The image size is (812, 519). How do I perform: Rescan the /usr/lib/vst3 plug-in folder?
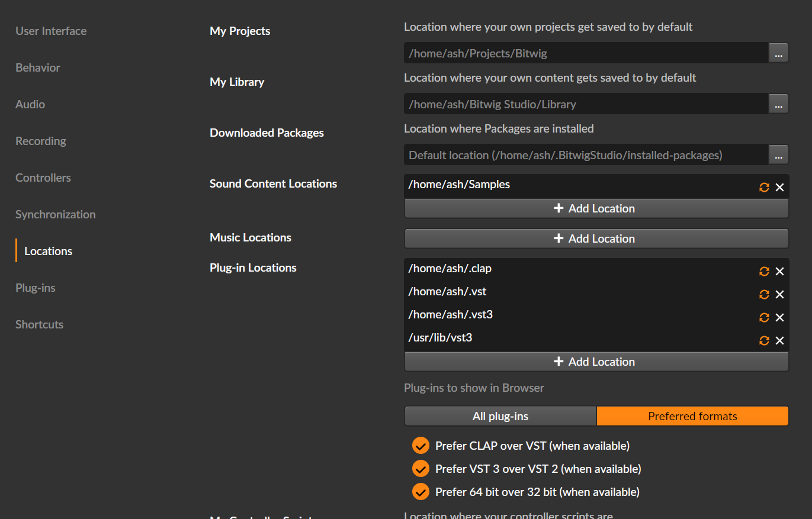[x=764, y=340]
